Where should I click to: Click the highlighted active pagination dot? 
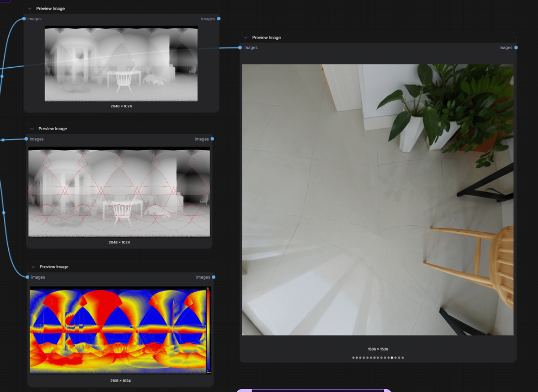tap(392, 358)
